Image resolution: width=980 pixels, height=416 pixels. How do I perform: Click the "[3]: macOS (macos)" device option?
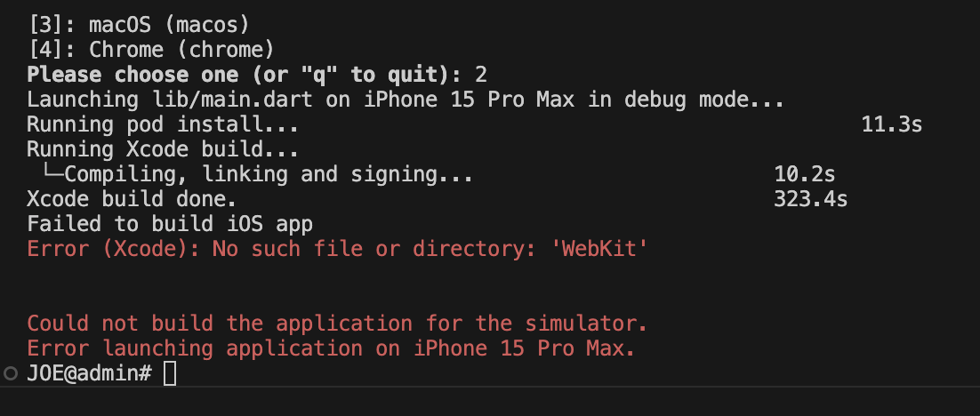click(x=139, y=24)
